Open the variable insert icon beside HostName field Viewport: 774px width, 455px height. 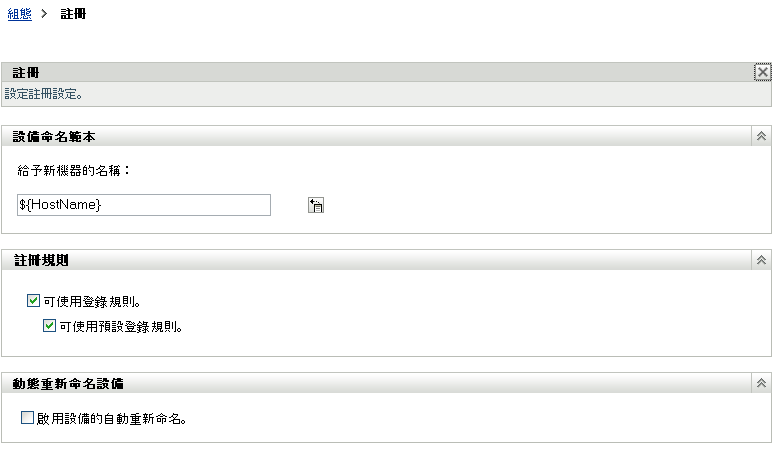(316, 205)
